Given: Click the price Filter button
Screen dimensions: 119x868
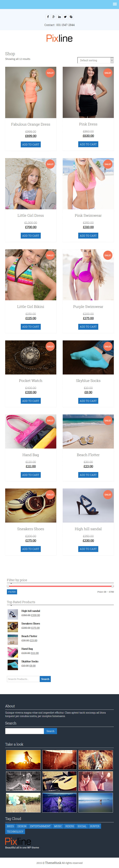Looking at the screenshot, I should pyautogui.click(x=12, y=592).
